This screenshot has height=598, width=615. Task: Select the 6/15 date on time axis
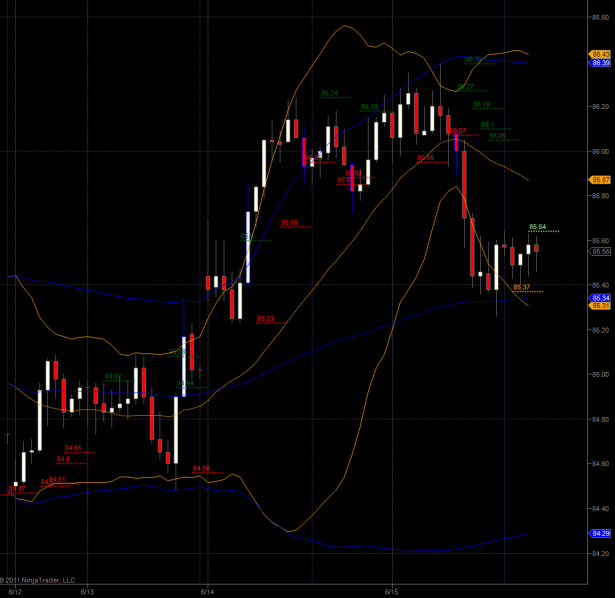coord(392,590)
